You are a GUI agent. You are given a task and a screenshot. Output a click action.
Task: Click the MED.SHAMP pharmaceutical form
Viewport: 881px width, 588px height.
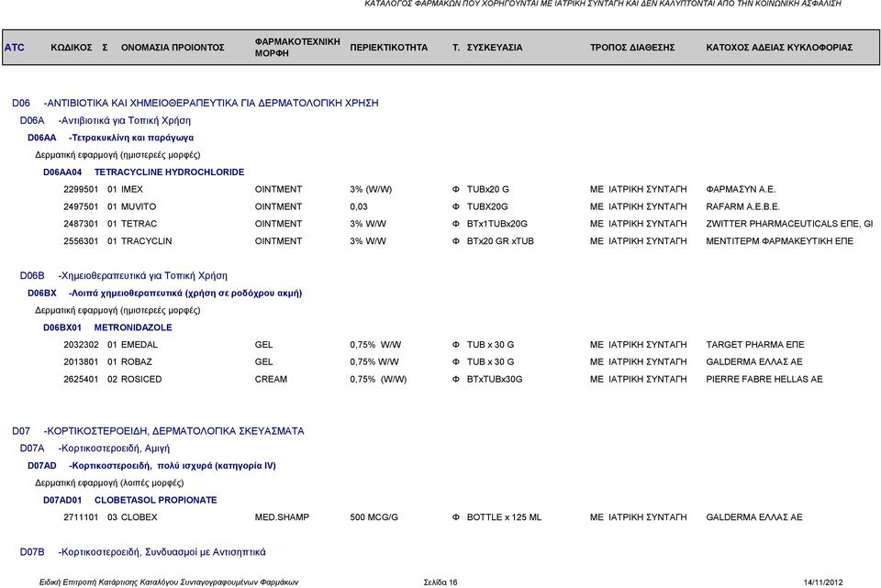[282, 517]
